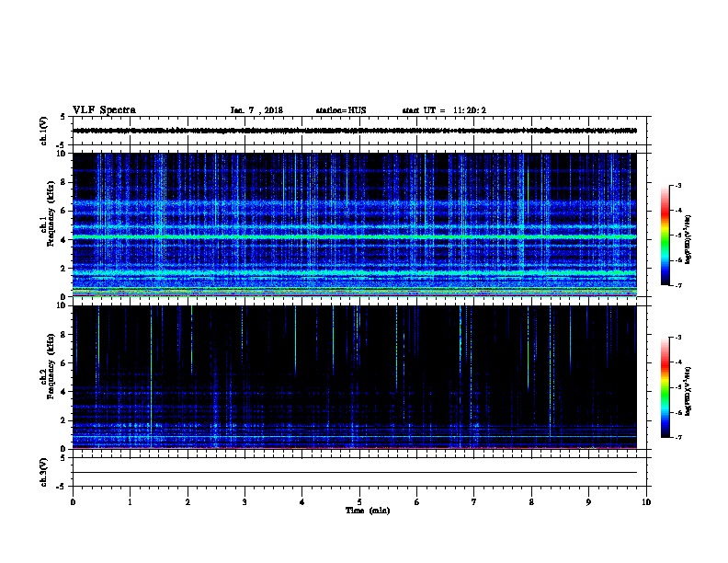The height and width of the screenshot is (563, 728).
Task: Click time axis tick label "8"
Action: [x=531, y=501]
